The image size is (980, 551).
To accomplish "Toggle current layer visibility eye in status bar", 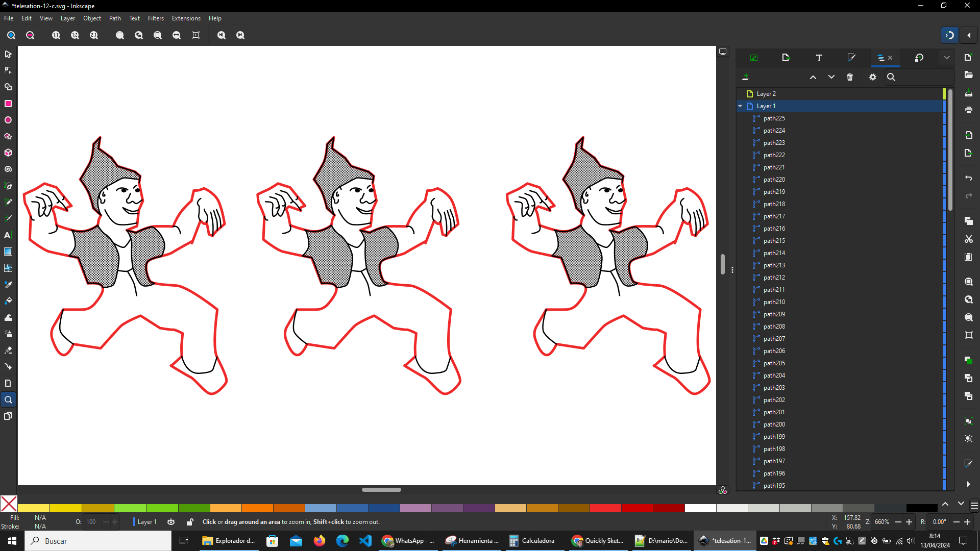I will point(171,522).
